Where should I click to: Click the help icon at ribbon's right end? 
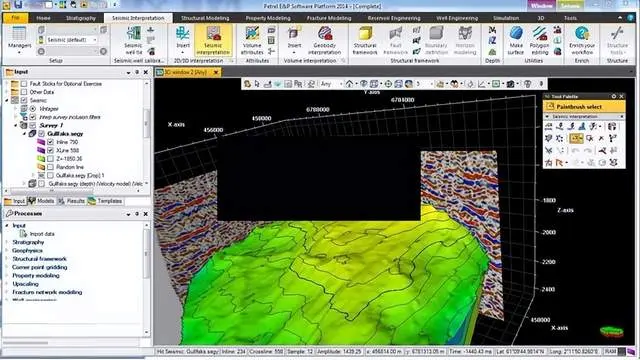(x=631, y=18)
